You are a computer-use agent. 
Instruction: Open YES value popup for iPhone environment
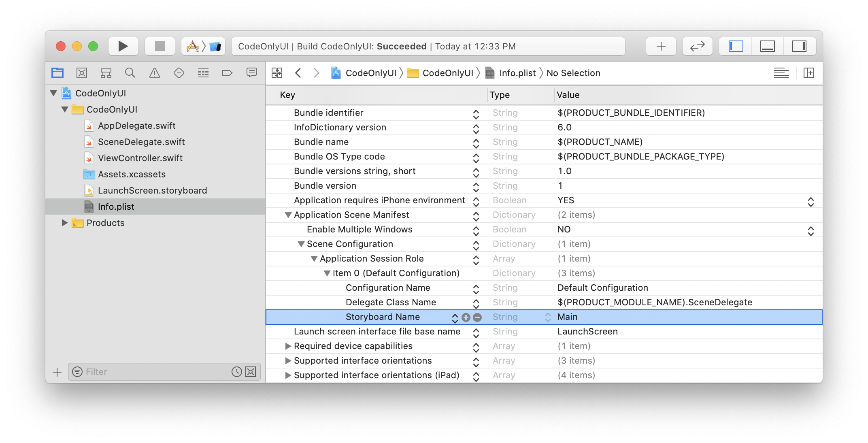(811, 201)
